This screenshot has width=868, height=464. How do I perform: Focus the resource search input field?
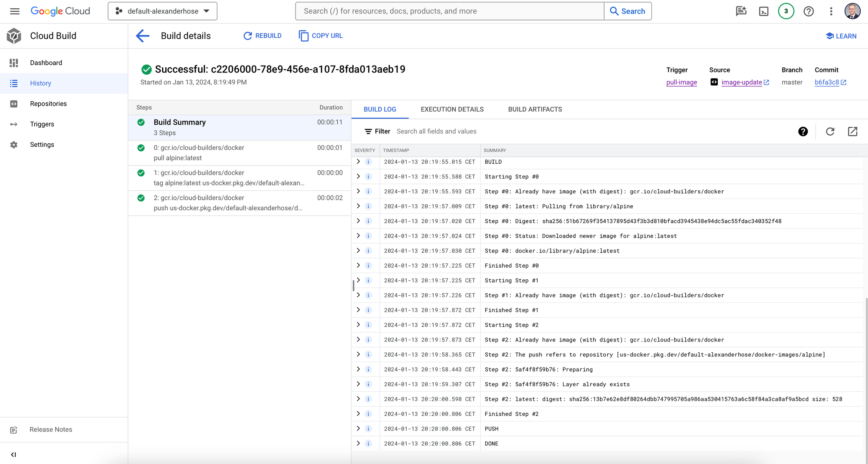450,11
